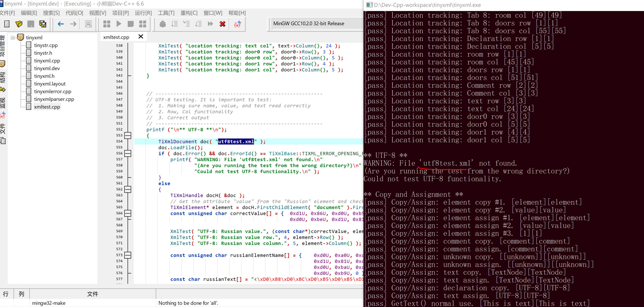Open the 帮助[H] menu
This screenshot has width=644, height=307.
pyautogui.click(x=237, y=13)
